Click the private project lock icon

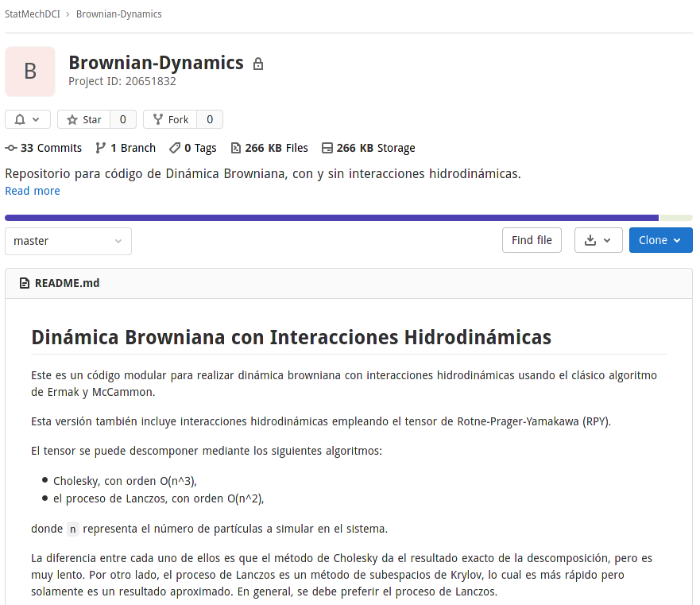(x=258, y=64)
